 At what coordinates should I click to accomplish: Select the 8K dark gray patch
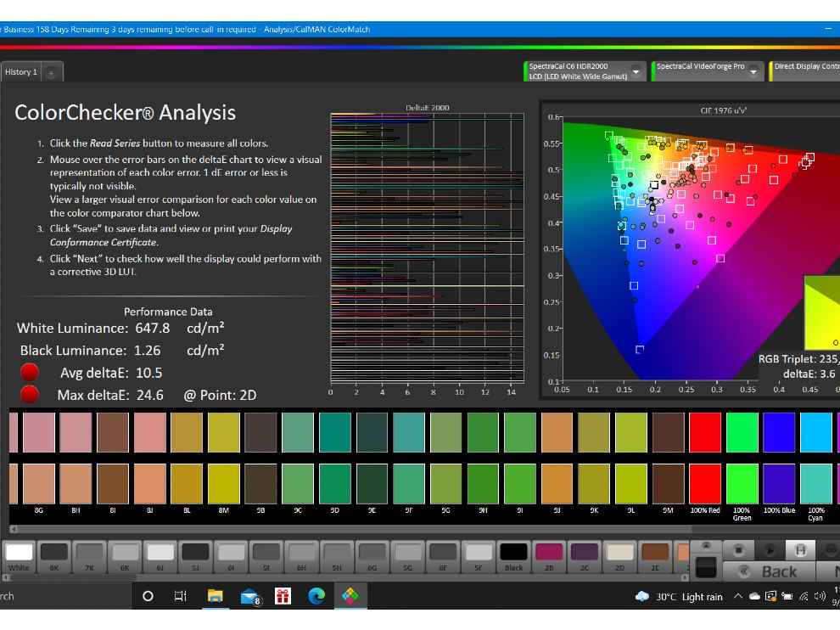[54, 557]
